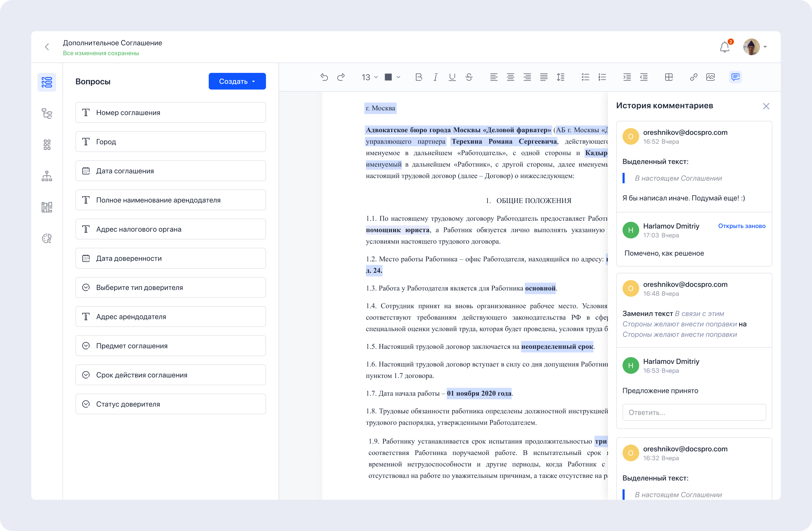Open the font size 13 dropdown

(x=369, y=77)
